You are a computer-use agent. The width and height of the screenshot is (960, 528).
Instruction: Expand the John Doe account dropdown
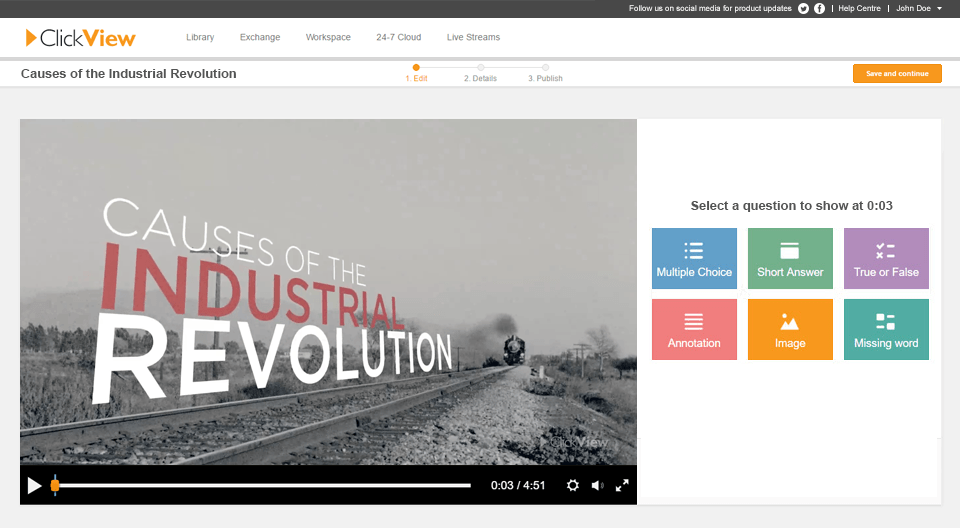pyautogui.click(x=918, y=8)
